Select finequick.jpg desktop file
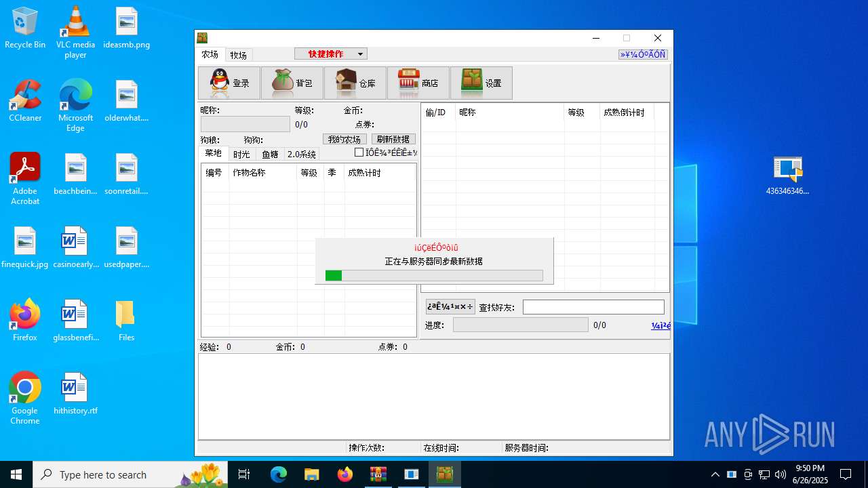The width and height of the screenshot is (868, 488). pos(25,248)
